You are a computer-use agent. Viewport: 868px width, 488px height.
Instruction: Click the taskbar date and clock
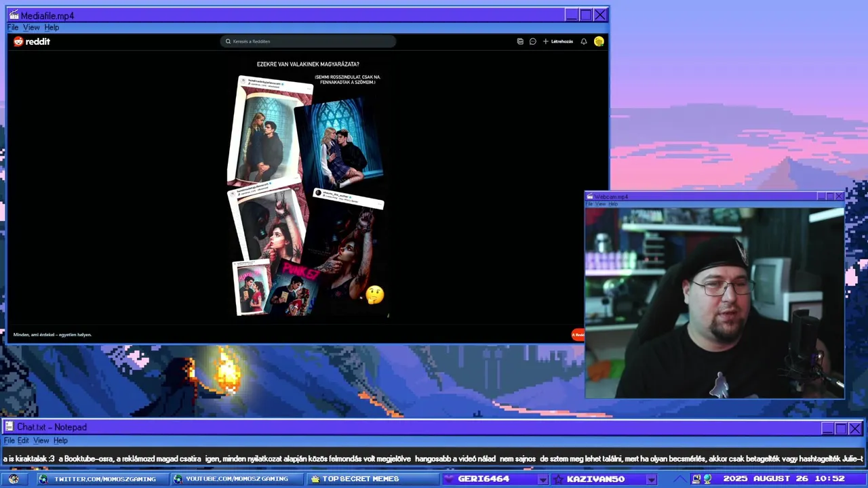tap(784, 479)
